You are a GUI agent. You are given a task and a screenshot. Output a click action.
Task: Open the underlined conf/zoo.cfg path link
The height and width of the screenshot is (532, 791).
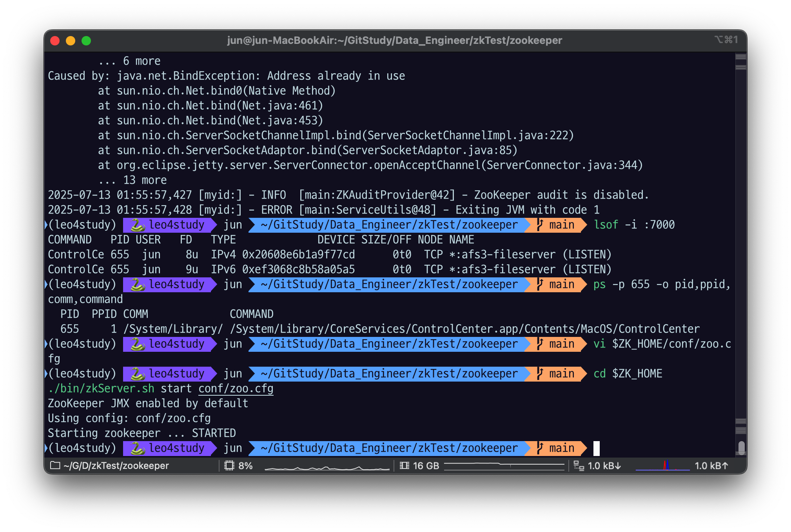tap(236, 389)
